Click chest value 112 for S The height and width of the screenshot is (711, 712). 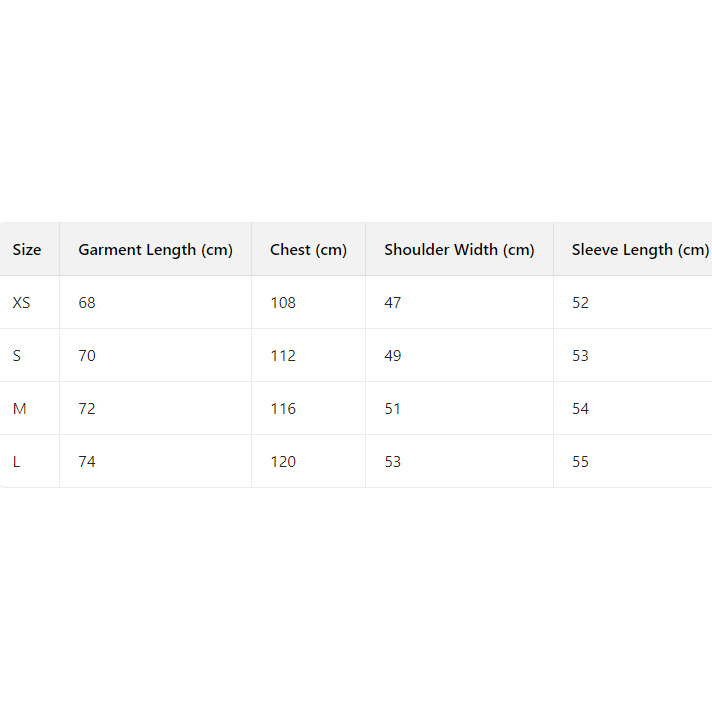283,356
